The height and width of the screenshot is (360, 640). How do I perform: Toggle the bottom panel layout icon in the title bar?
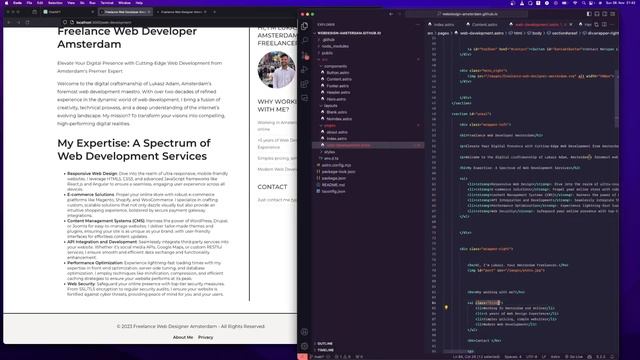(597, 14)
